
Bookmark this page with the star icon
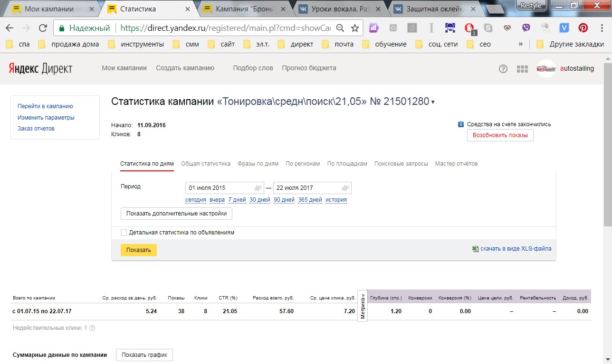tap(354, 28)
